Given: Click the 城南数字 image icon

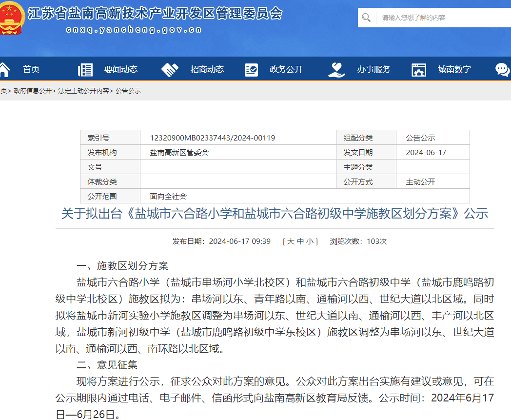Looking at the screenshot, I should point(419,70).
